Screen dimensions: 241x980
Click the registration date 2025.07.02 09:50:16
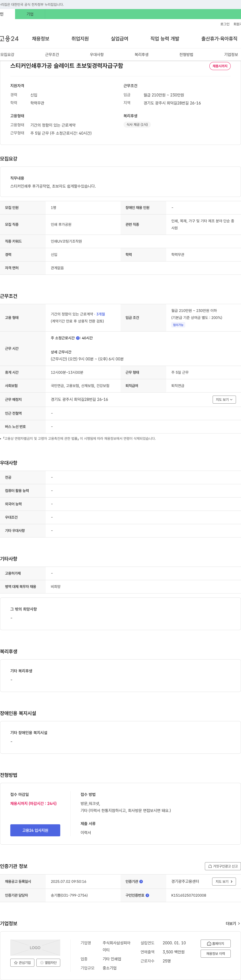[69, 882]
